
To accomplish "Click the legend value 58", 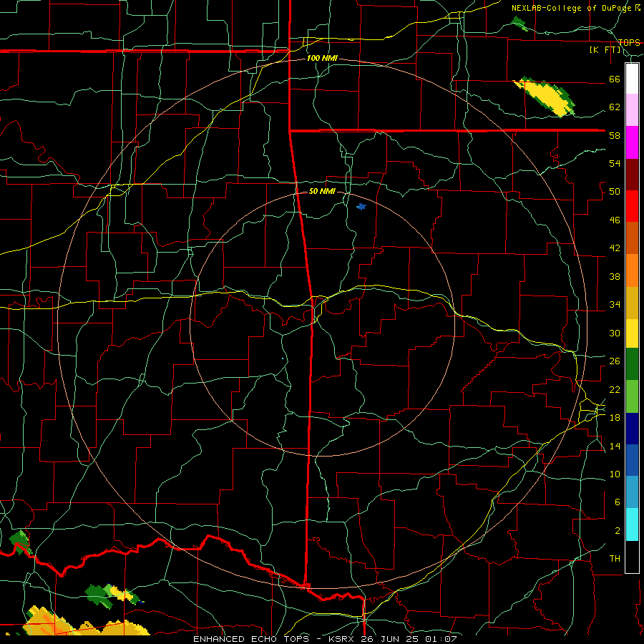I will tap(615, 135).
